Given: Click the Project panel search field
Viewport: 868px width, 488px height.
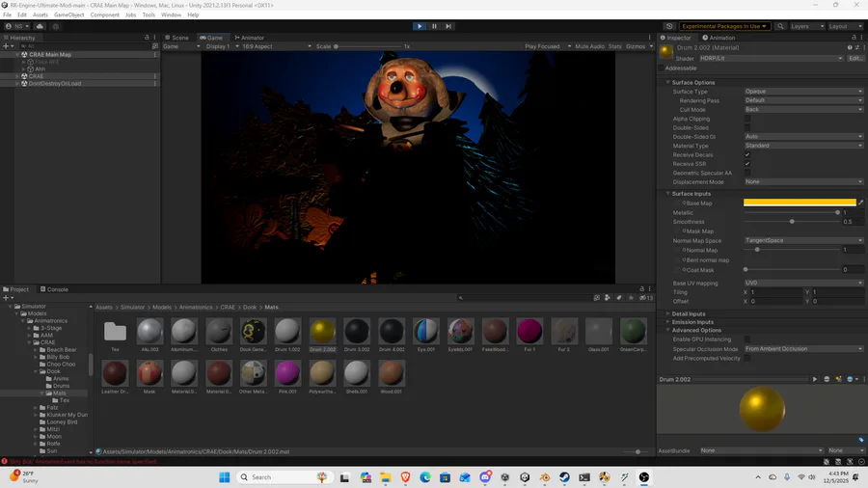Looking at the screenshot, I should 523,298.
